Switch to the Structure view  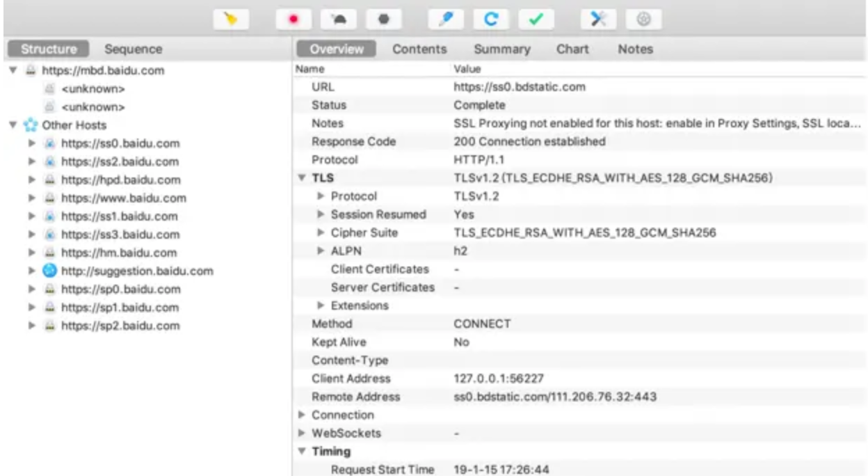point(49,49)
